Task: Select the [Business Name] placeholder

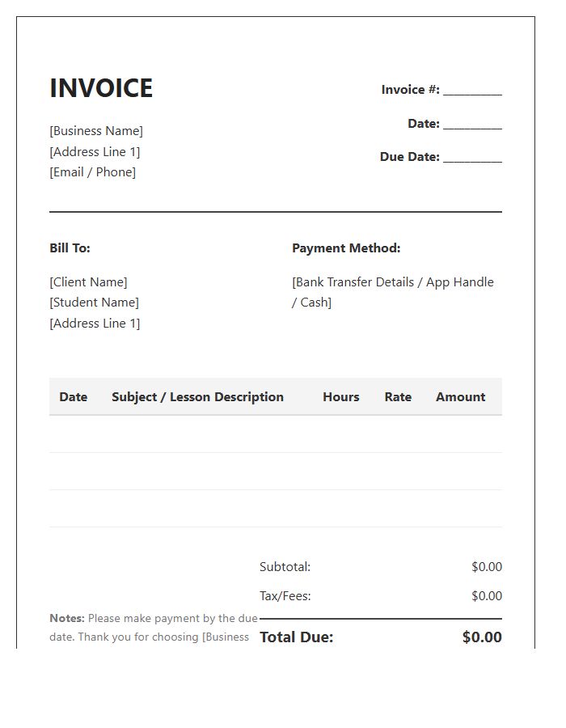Action: click(x=96, y=131)
